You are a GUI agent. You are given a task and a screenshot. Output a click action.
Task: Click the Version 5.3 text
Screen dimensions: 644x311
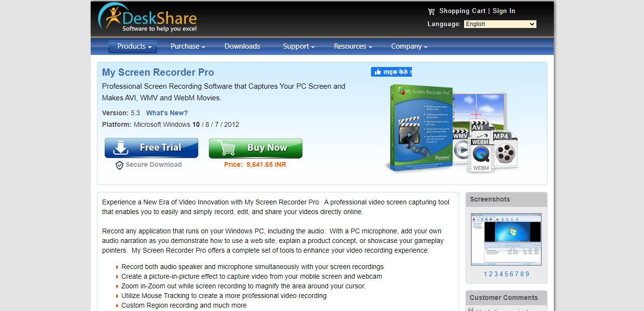pos(121,113)
